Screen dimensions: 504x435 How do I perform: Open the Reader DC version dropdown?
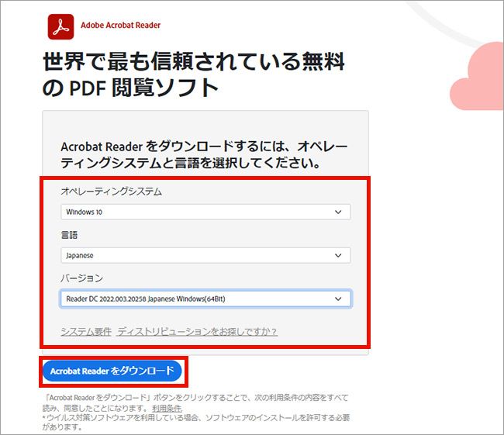(x=205, y=299)
